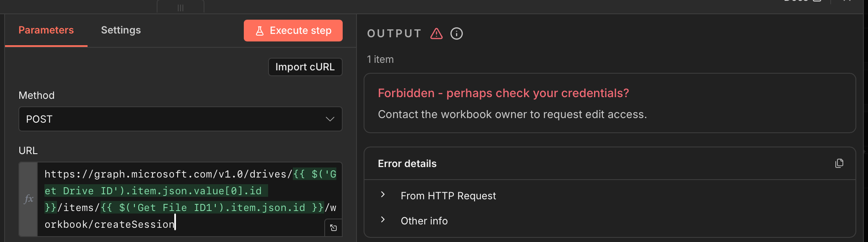Click the Forbidden error message title
This screenshot has height=242, width=868.
pos(503,93)
